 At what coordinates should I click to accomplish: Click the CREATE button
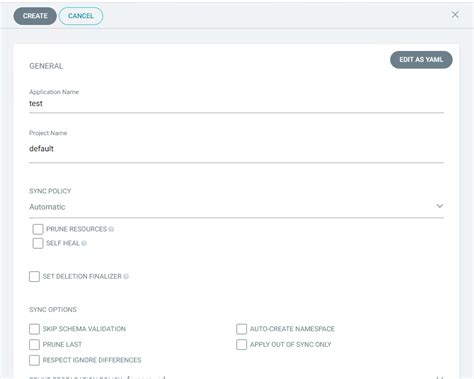point(35,16)
